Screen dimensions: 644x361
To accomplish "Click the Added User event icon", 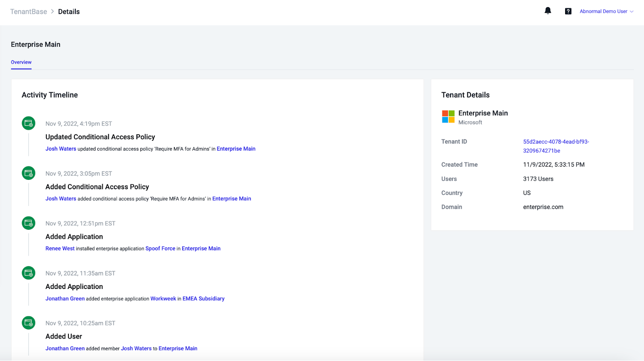I will (x=29, y=323).
